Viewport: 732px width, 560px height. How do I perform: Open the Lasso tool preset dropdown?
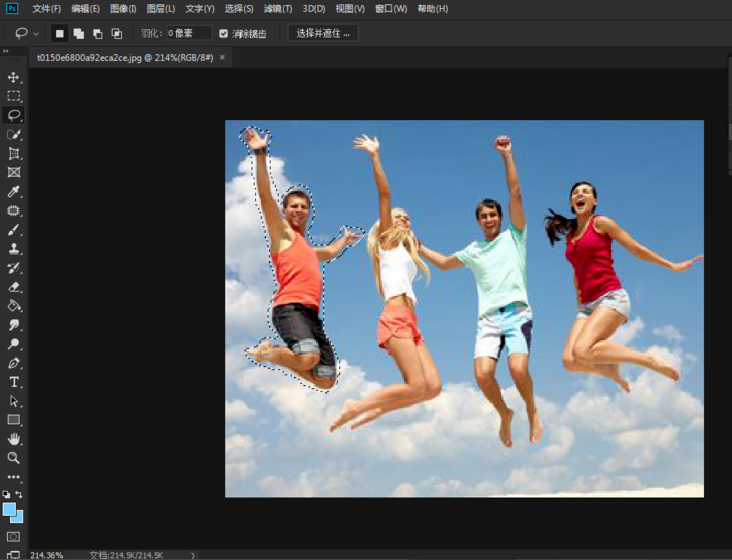coord(37,33)
